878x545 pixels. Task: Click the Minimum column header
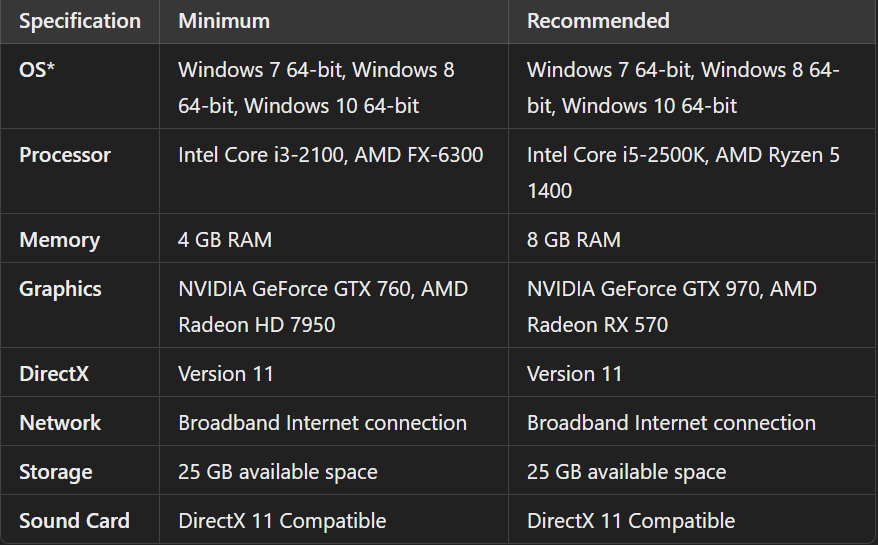(224, 21)
